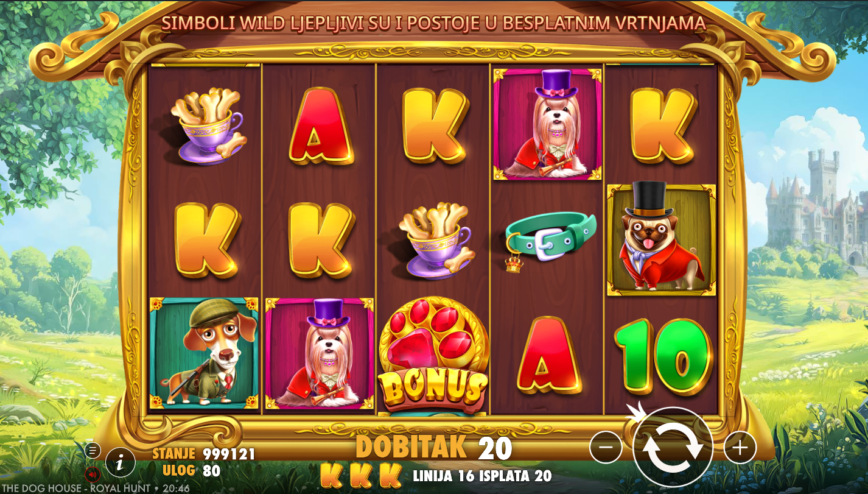Click the ULOG bet amount 80
This screenshot has width=868, height=494.
coord(212,470)
